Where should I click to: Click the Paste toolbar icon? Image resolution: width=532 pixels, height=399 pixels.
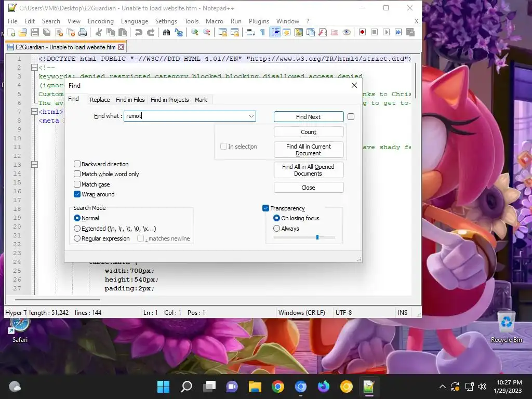(x=123, y=32)
